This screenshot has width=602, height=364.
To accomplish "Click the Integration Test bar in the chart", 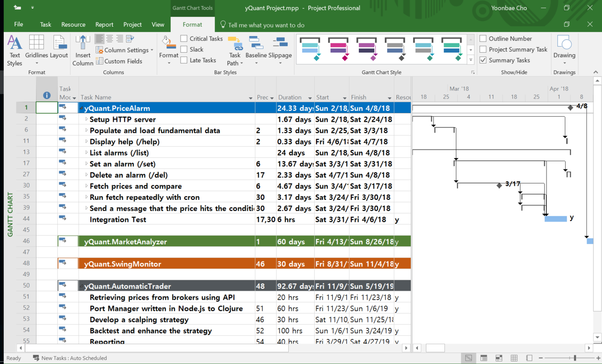I will coord(555,219).
